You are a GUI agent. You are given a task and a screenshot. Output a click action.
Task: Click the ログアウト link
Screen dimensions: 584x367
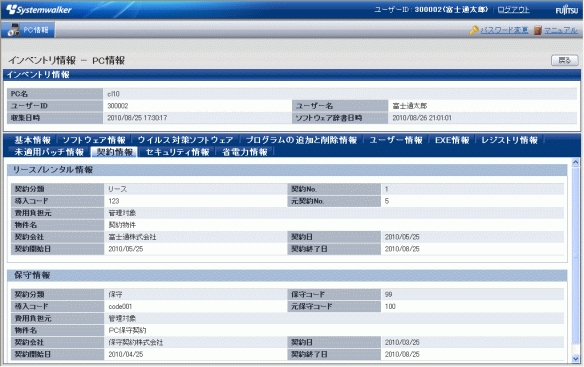[x=514, y=10]
